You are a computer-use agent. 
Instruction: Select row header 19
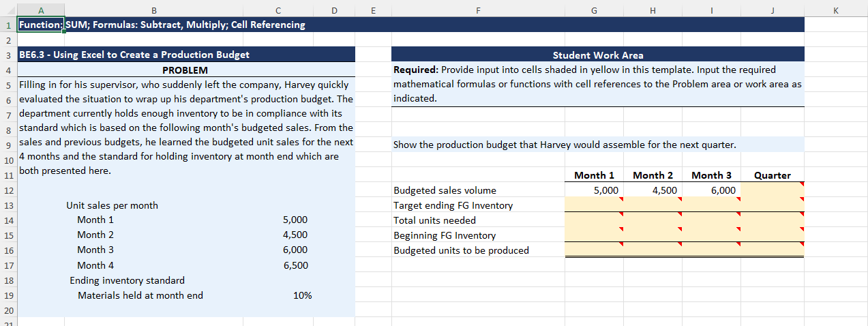8,295
